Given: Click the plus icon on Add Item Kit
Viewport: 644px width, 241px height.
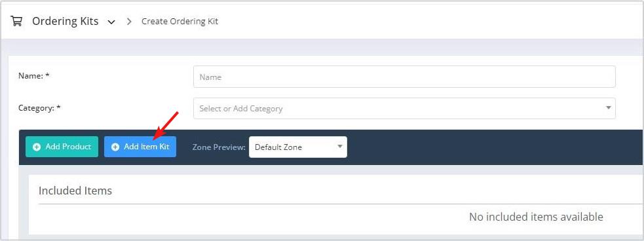Looking at the screenshot, I should point(115,147).
